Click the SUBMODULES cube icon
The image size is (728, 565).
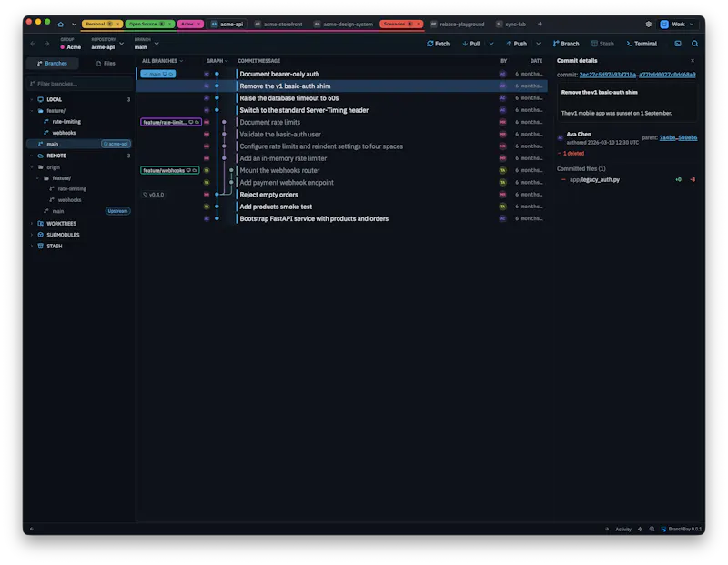[x=40, y=235]
